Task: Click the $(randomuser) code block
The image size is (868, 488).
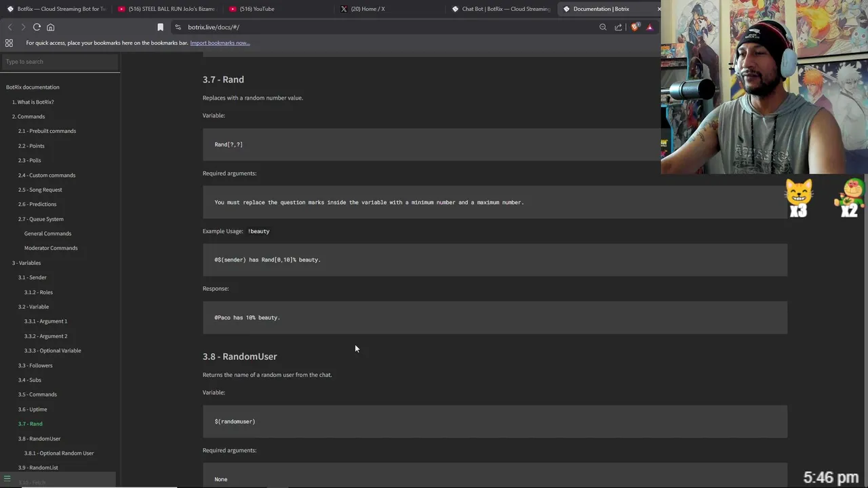Action: click(x=494, y=422)
